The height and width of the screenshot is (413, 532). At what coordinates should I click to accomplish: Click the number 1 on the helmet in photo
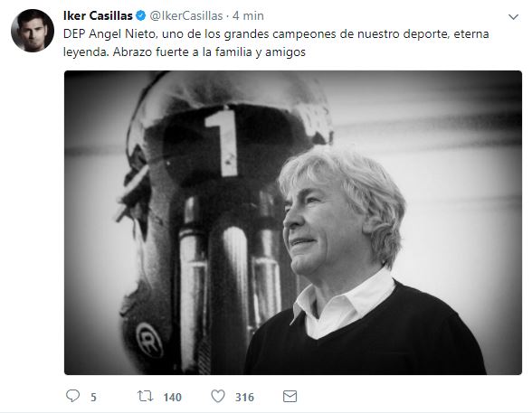223,141
